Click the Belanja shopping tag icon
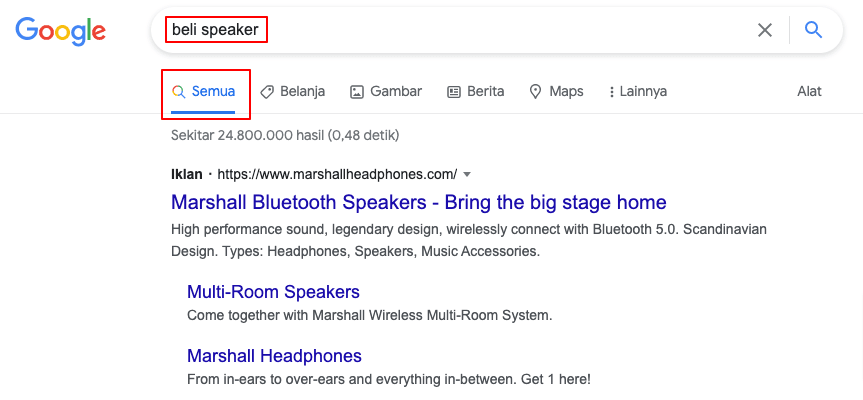The image size is (863, 400). tap(267, 91)
